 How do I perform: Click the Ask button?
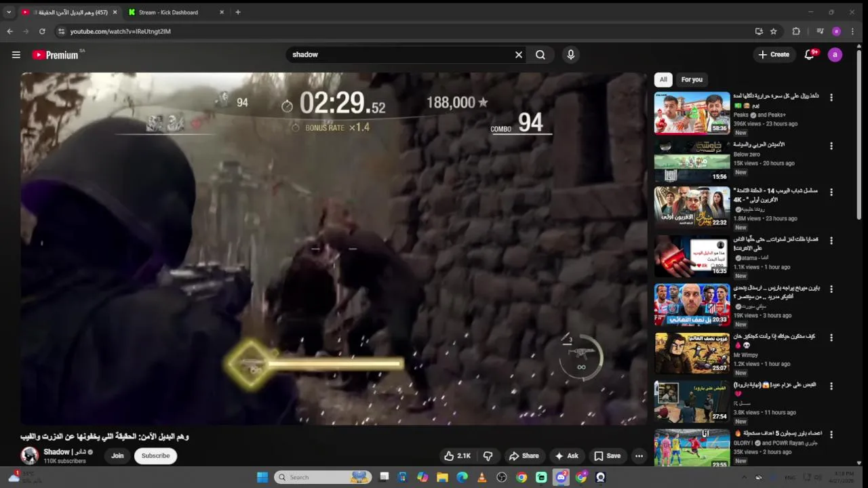point(566,456)
